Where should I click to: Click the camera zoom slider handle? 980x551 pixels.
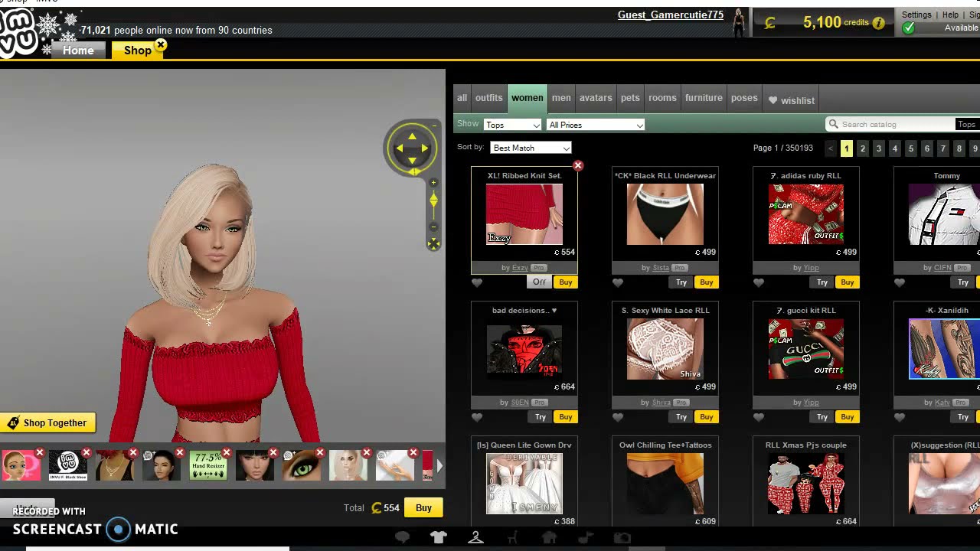coord(433,201)
